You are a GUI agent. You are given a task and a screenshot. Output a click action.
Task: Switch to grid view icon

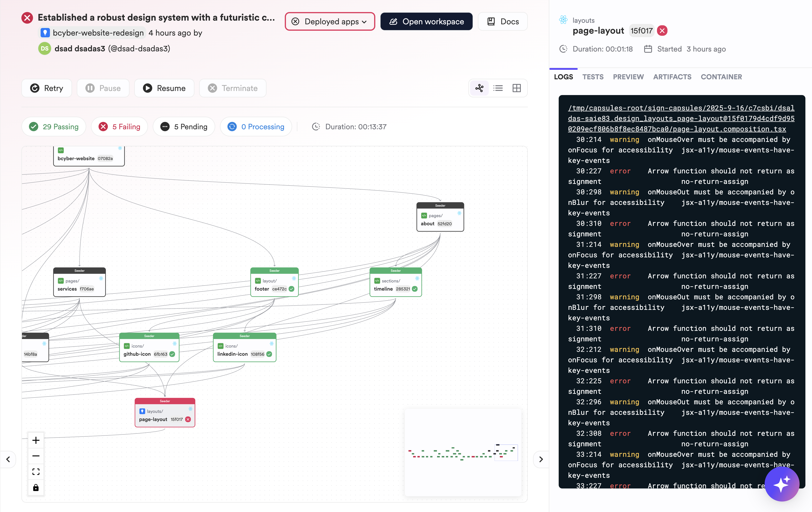point(517,88)
